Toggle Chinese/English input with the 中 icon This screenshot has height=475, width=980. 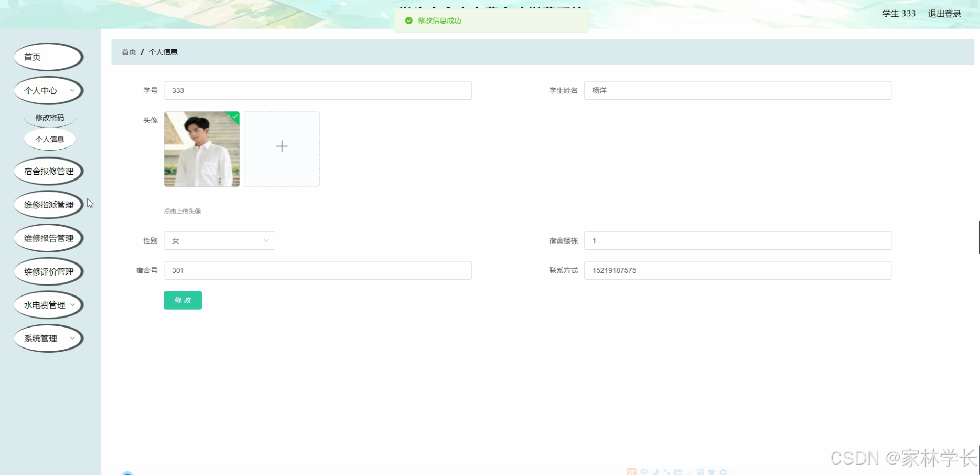(x=644, y=472)
